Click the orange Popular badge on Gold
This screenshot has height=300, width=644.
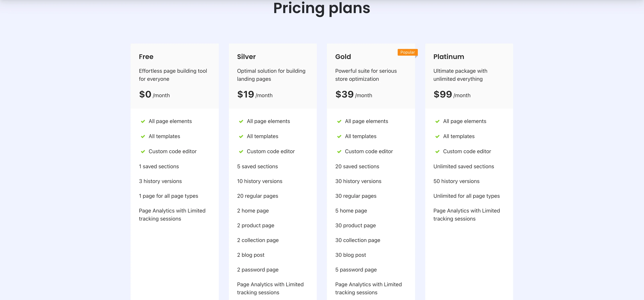pyautogui.click(x=407, y=52)
